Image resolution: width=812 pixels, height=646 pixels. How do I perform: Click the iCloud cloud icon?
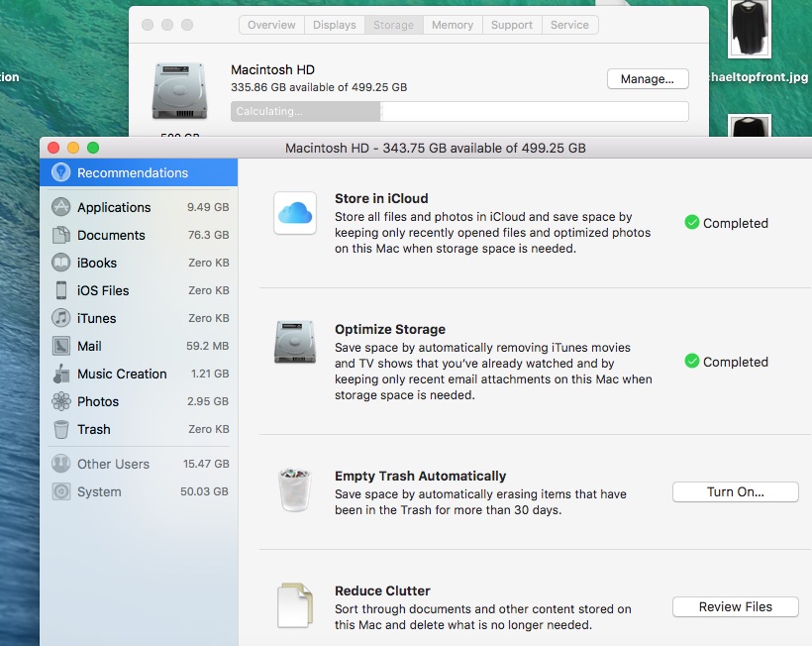[x=295, y=213]
